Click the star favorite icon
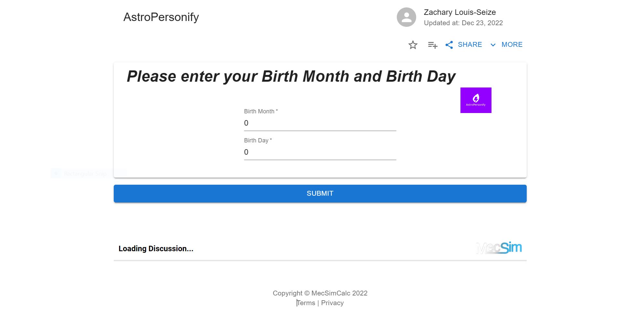Screen dimensions: 644x320 click(413, 45)
